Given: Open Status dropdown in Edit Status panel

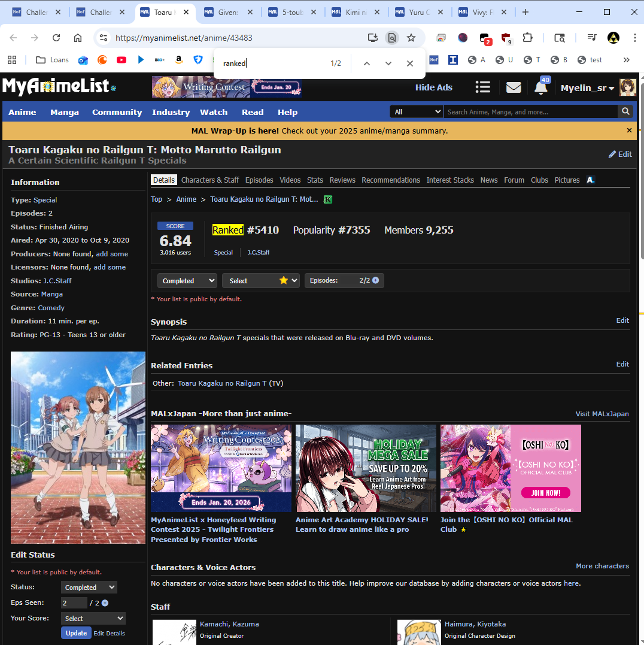Looking at the screenshot, I should pyautogui.click(x=89, y=588).
